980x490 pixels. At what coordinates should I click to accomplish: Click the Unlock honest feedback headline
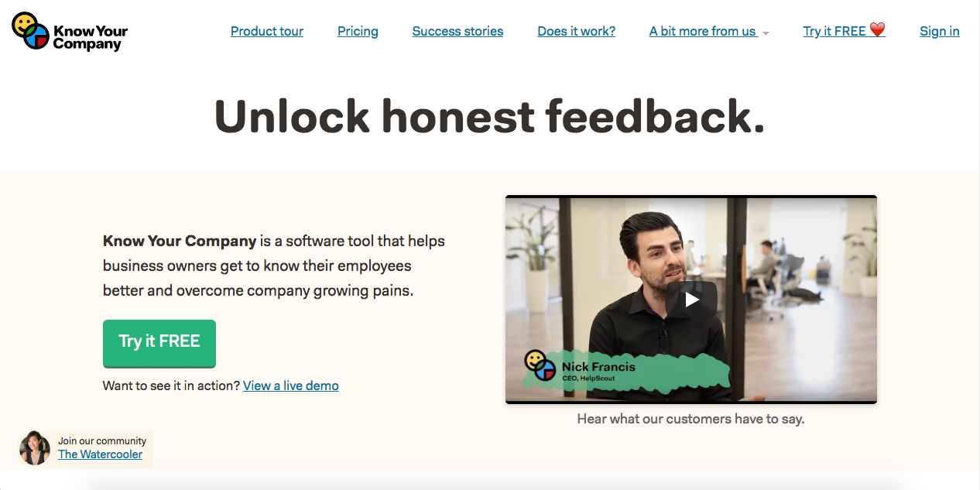point(489,116)
